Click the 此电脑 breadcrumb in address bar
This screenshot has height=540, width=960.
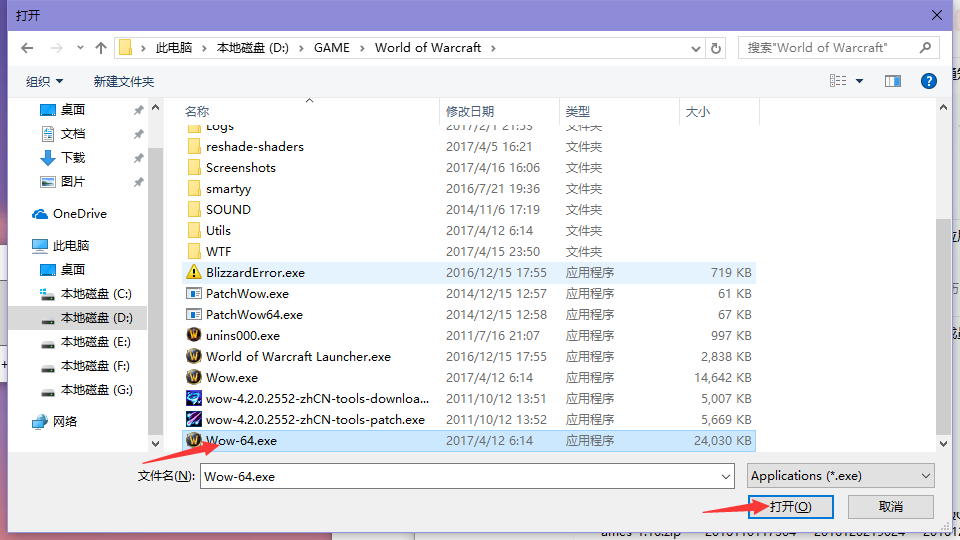pos(174,48)
